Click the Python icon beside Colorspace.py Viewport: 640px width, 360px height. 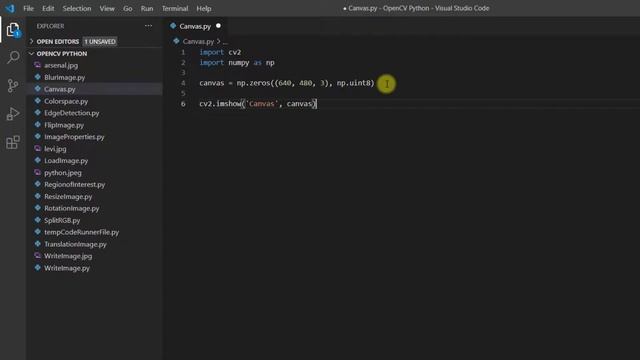38,101
